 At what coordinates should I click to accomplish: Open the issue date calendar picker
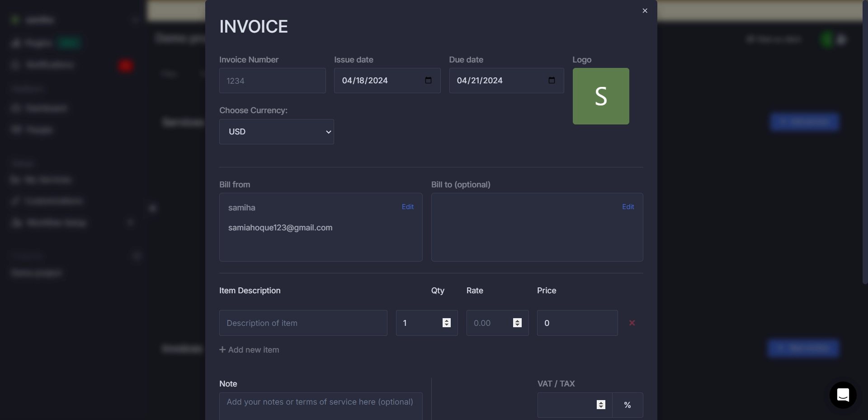(x=428, y=81)
